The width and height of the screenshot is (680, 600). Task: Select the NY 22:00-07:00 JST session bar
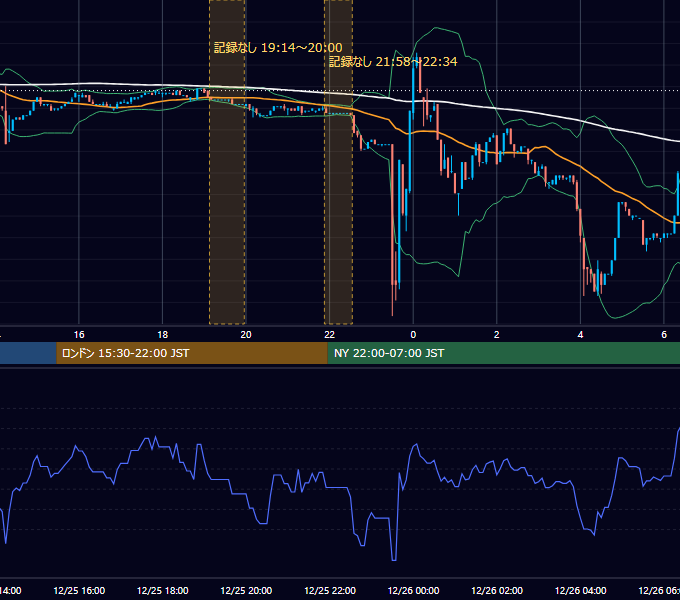coord(503,353)
